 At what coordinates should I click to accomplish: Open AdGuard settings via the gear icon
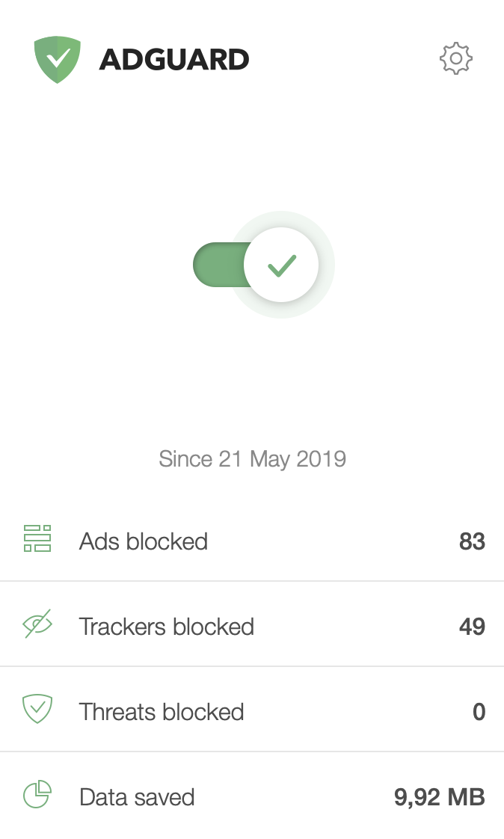coord(455,59)
